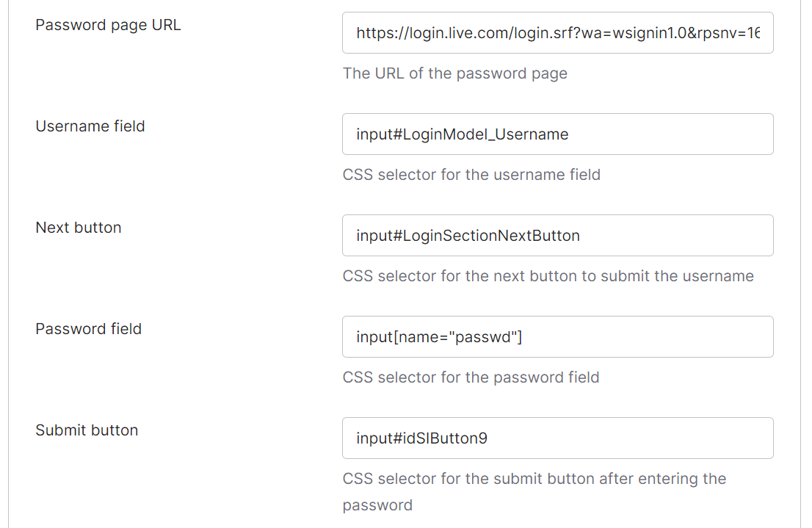Click 'The URL of the password page' hint
The image size is (812, 528).
pos(454,73)
